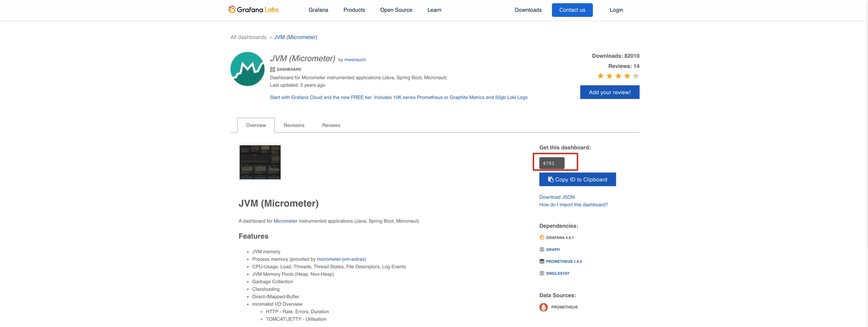Switch to the Reviews tab

click(331, 125)
